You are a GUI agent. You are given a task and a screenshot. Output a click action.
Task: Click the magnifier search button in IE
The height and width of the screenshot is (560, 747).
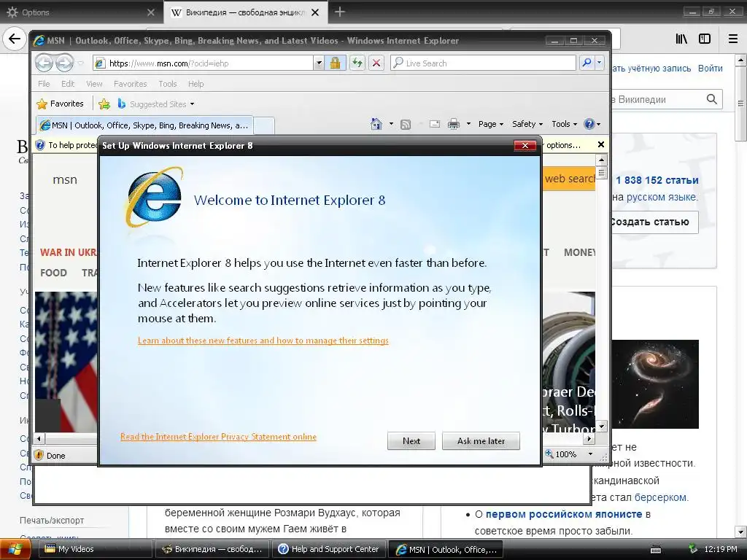(587, 63)
